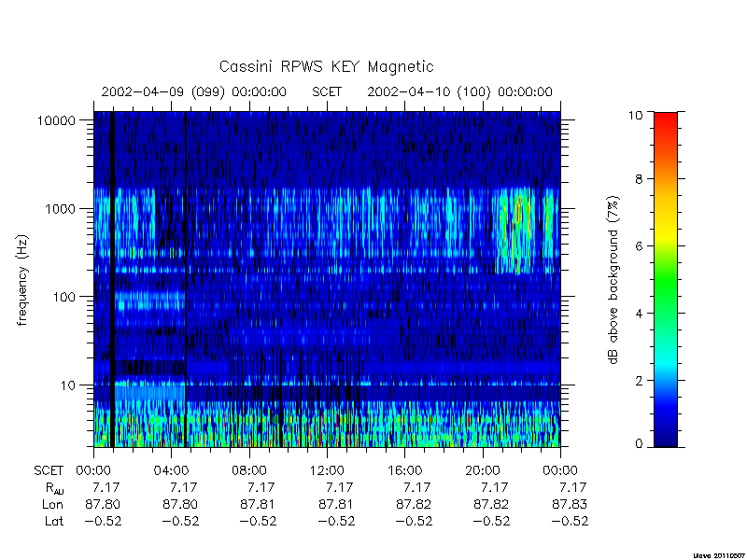Screen dimensions: 747x560
Task: Click the "SCET" row label below the plot
Action: pyautogui.click(x=49, y=471)
